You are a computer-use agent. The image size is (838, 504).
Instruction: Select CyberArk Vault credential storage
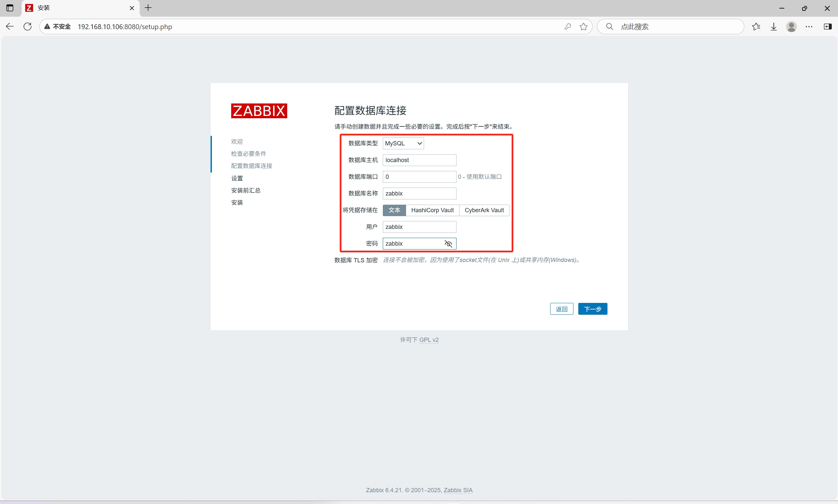click(x=484, y=210)
